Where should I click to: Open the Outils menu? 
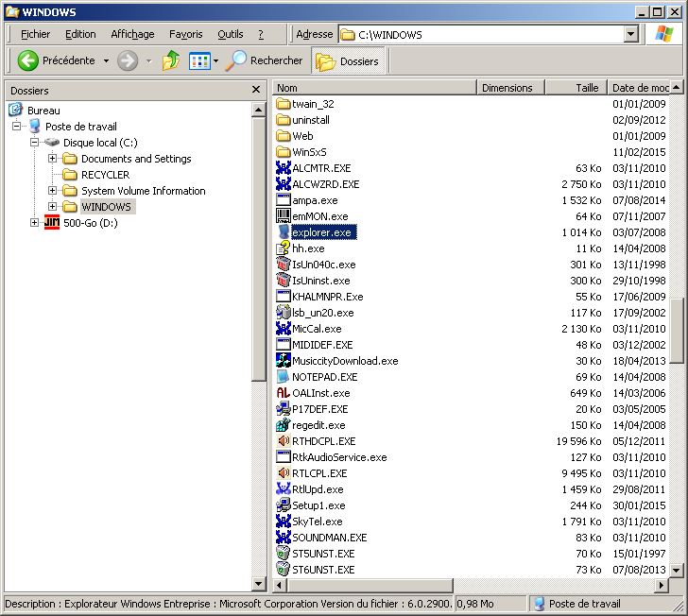coord(231,34)
